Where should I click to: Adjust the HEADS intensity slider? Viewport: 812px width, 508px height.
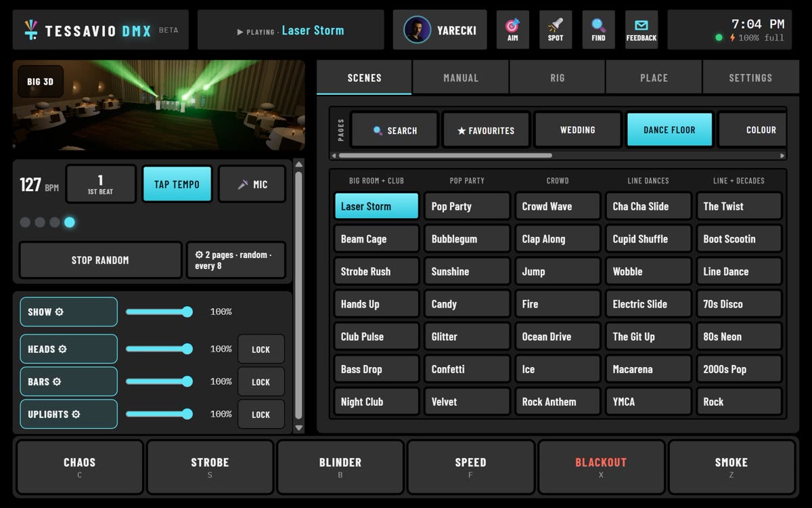pyautogui.click(x=159, y=349)
